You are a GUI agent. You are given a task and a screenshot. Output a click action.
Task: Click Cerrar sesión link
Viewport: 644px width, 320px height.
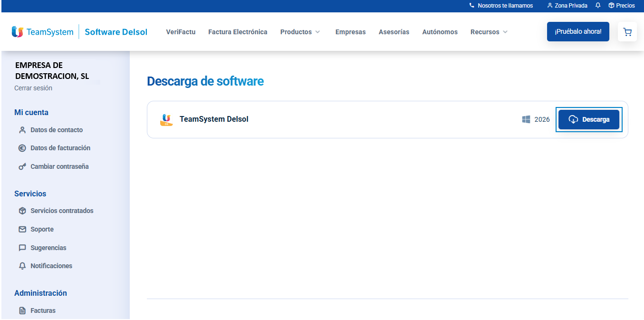33,88
